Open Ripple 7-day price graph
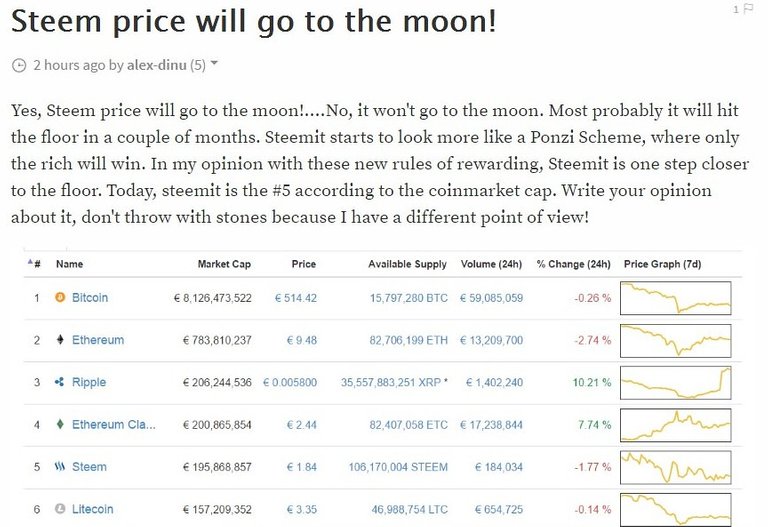Screen dimensions: 768x527 pos(675,383)
